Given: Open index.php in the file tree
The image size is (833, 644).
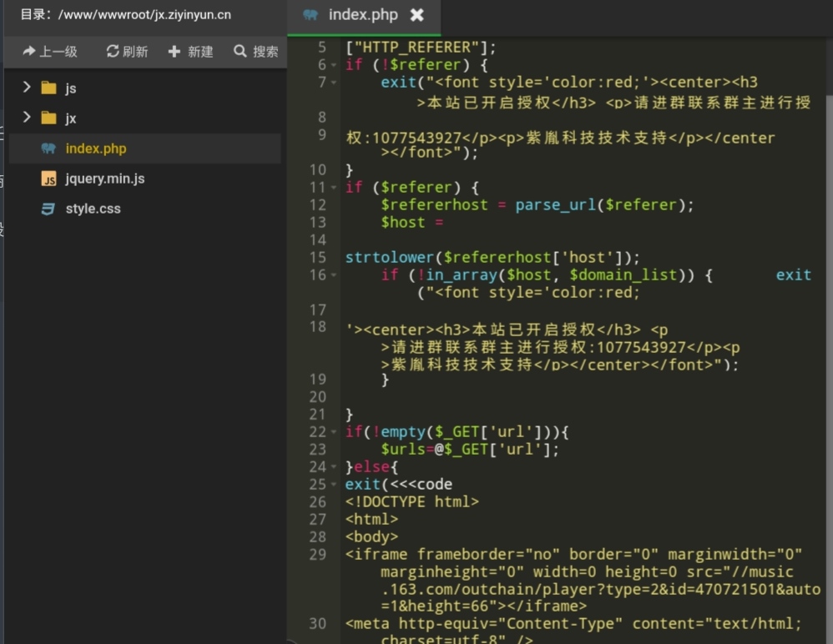Looking at the screenshot, I should click(x=95, y=148).
